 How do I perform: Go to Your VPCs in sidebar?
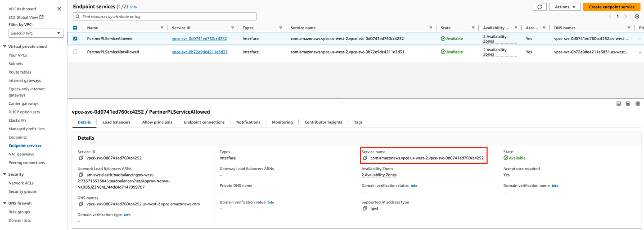[x=18, y=55]
